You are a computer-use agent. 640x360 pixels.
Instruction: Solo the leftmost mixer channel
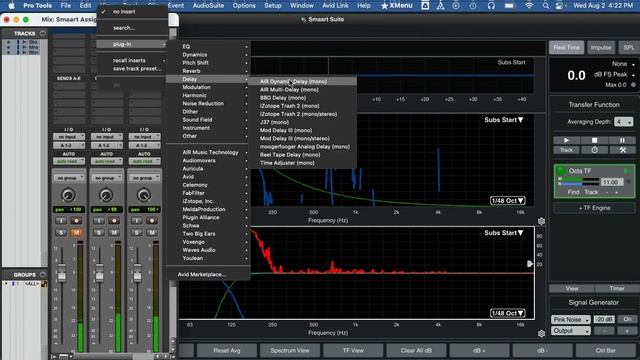click(x=61, y=233)
